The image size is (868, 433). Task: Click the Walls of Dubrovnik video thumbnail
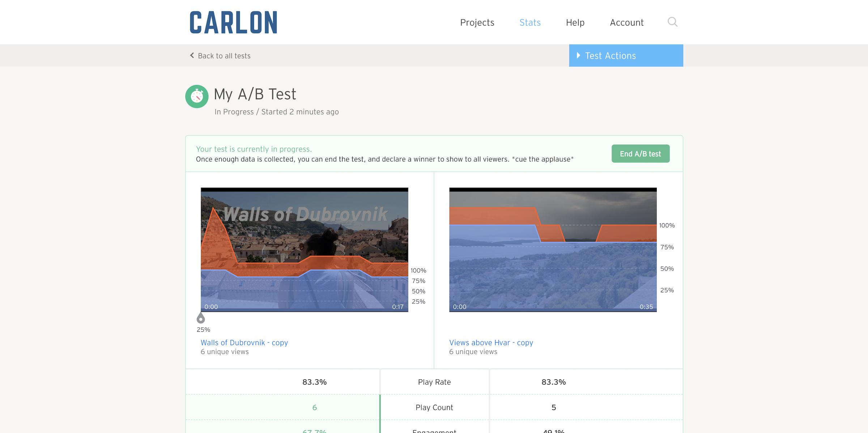pyautogui.click(x=304, y=250)
